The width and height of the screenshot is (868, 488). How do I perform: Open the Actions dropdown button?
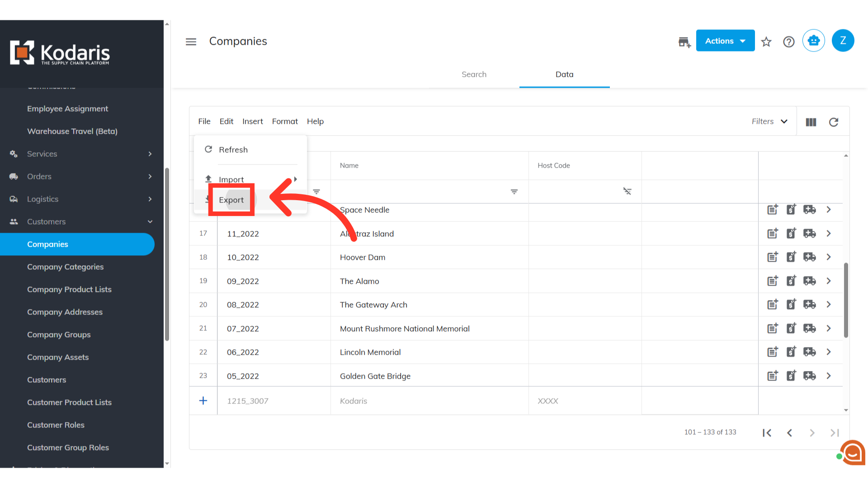point(725,41)
